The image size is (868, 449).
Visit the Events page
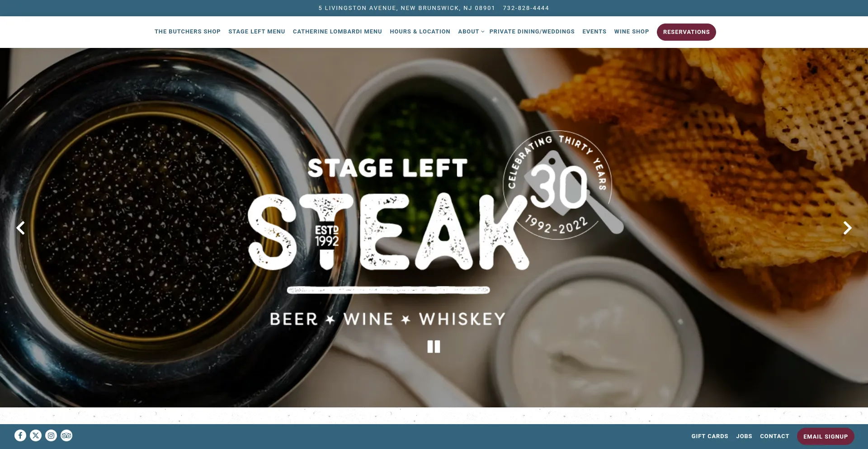(594, 32)
